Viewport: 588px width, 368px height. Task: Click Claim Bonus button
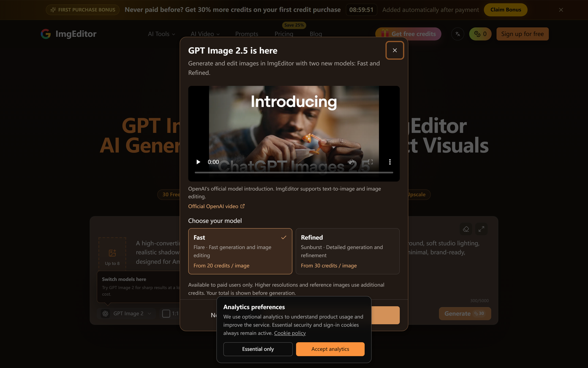click(x=506, y=10)
